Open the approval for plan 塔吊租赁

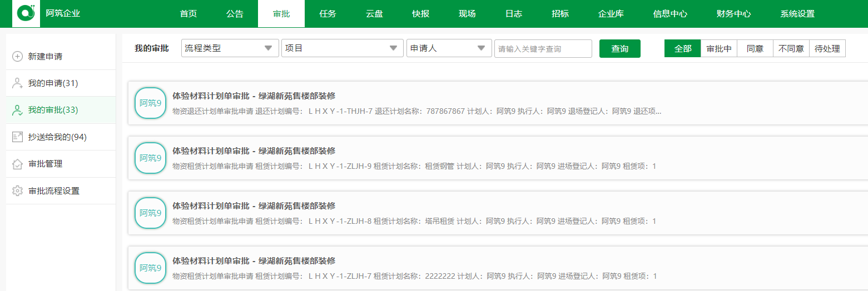498,213
